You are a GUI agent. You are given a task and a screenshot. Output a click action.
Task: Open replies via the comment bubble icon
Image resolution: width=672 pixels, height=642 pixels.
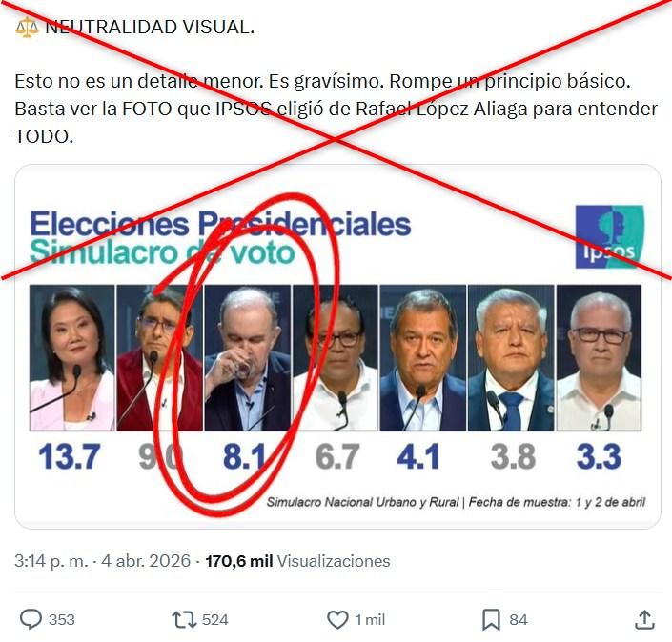pos(31,619)
